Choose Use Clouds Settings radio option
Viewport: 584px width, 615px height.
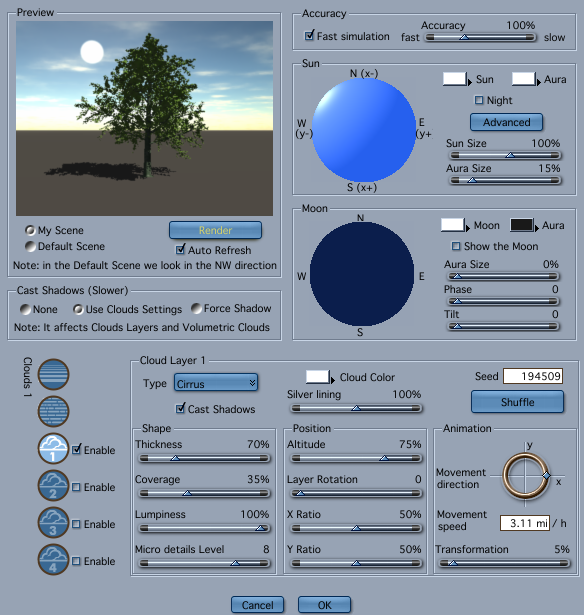(78, 309)
